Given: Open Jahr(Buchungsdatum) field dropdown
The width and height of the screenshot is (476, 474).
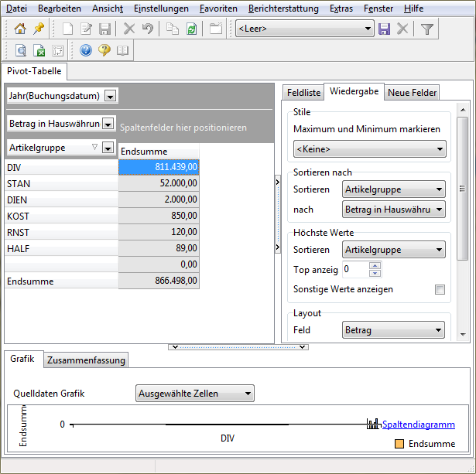Looking at the screenshot, I should (x=110, y=97).
